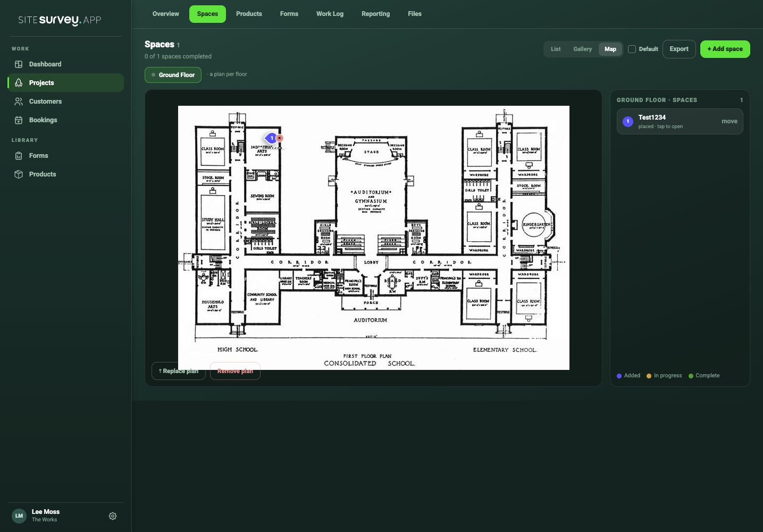763x532 pixels.
Task: Go to the Work Log tab
Action: click(330, 14)
